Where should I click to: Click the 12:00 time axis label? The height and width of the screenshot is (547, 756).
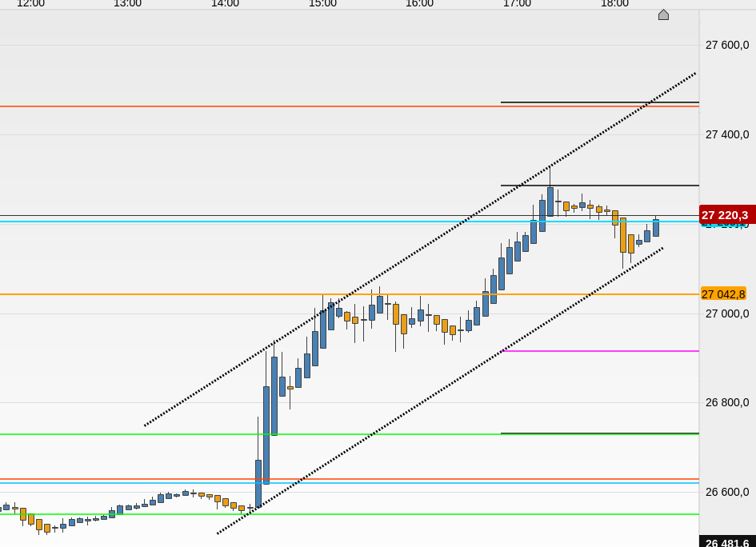click(31, 3)
